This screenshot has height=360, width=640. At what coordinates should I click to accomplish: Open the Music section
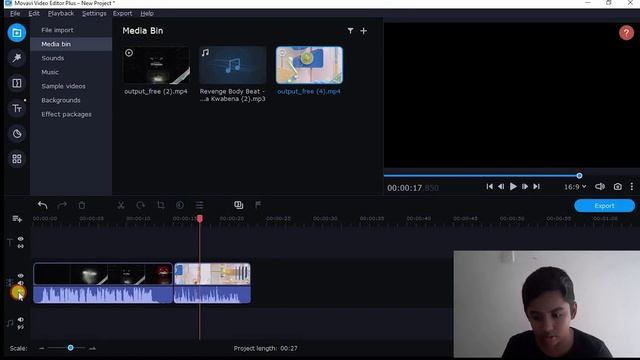point(71,72)
